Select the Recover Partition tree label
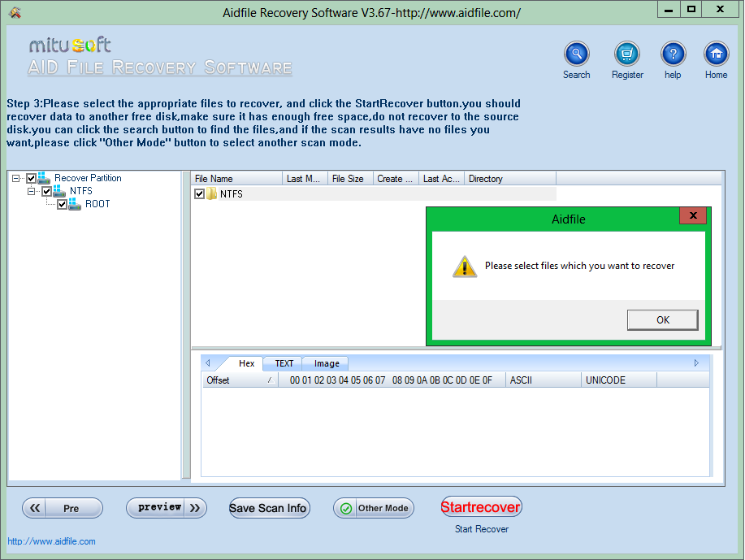This screenshot has height=560, width=745. [88, 178]
